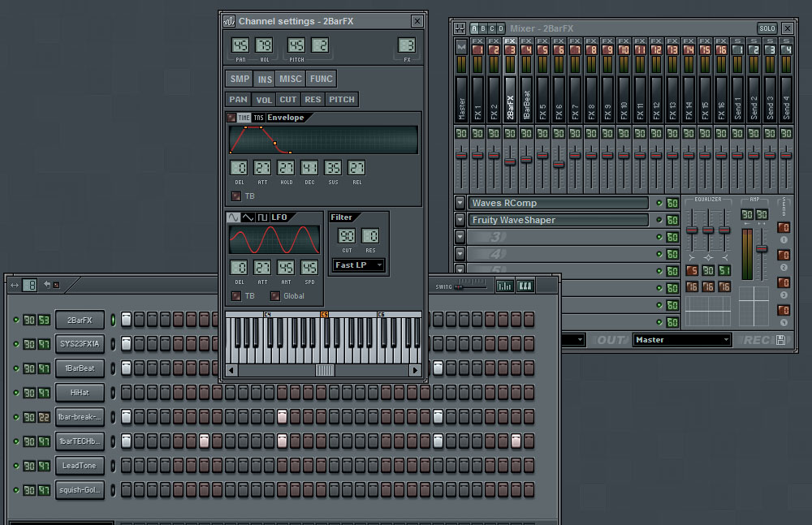Switch to the FUNC tab

pyautogui.click(x=321, y=79)
